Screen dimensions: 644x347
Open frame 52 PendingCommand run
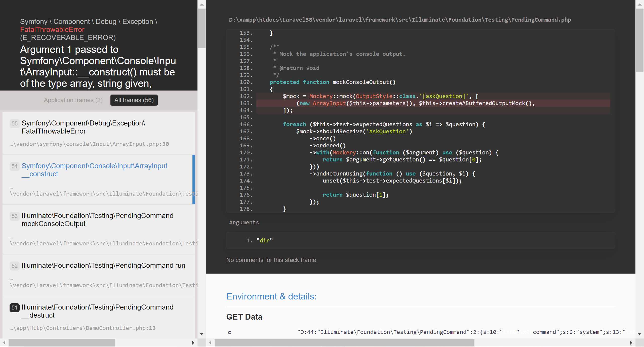tap(99, 275)
